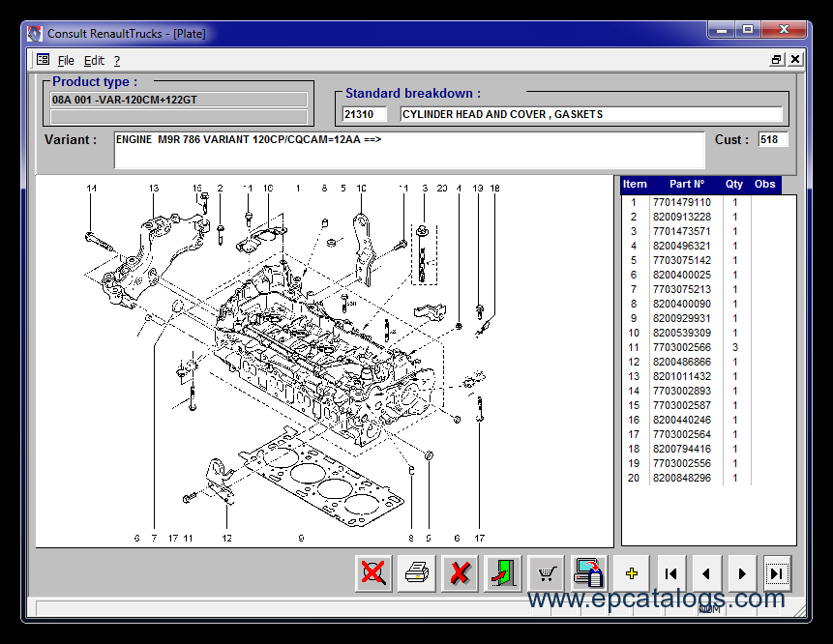Click the cancel search magnifier icon
Viewport: 833px width, 644px height.
point(373,573)
